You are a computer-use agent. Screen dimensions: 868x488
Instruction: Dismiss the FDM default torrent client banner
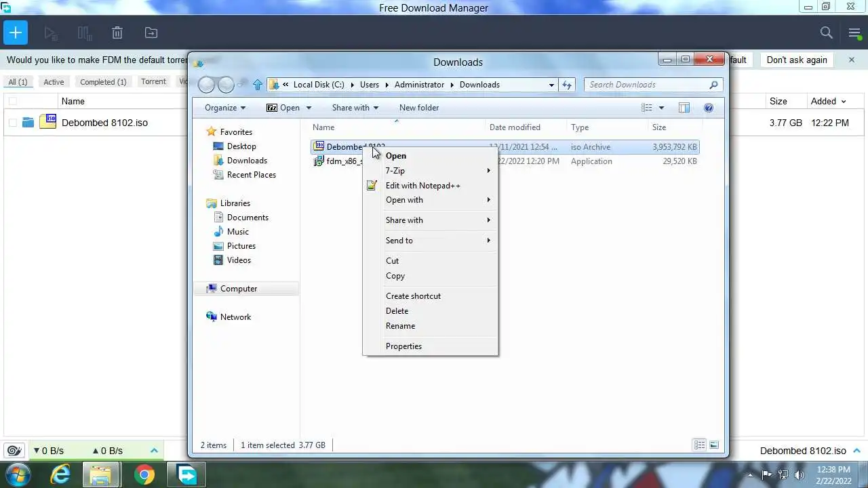pos(852,60)
